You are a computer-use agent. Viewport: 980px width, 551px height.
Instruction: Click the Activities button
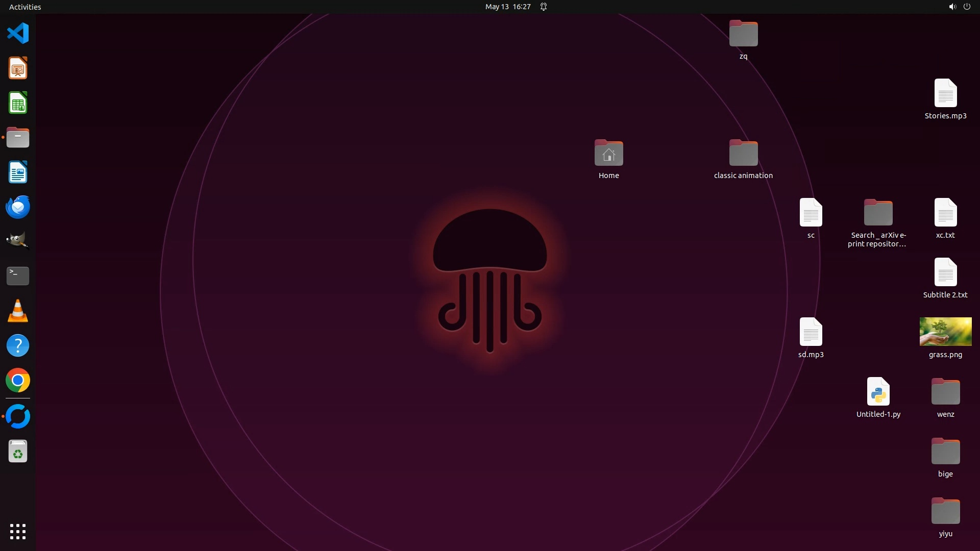tap(25, 7)
